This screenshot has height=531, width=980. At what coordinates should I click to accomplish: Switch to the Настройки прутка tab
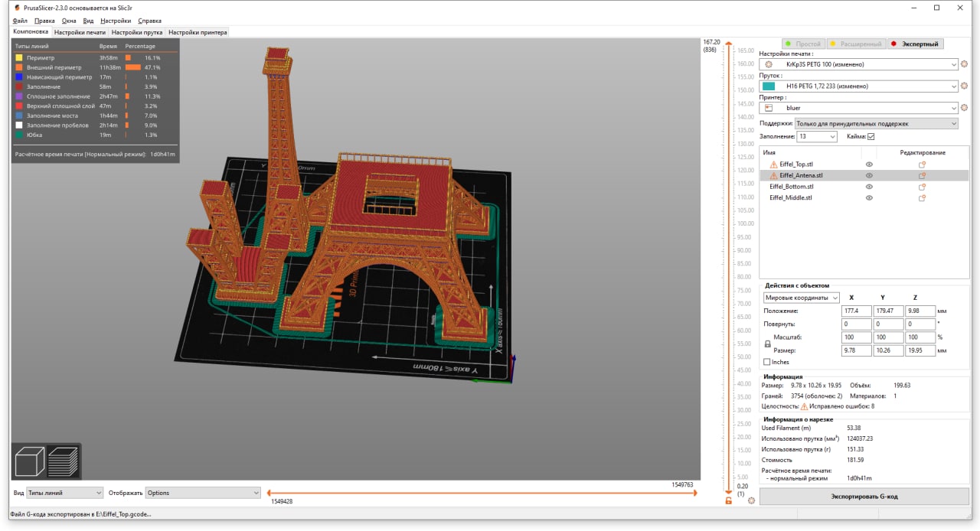pos(137,32)
